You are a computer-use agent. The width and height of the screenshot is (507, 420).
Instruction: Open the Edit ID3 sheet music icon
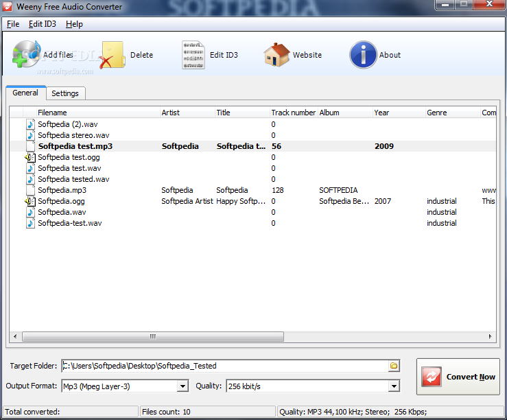point(193,55)
